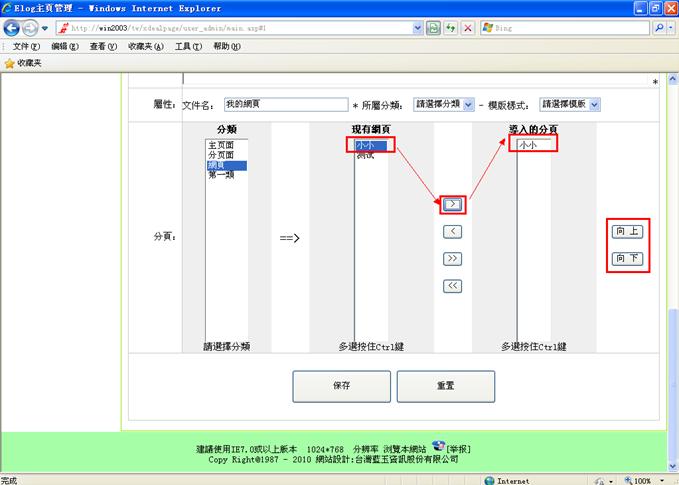The width and height of the screenshot is (679, 485).
Task: Click the browser Forward arrow button
Action: (31, 28)
